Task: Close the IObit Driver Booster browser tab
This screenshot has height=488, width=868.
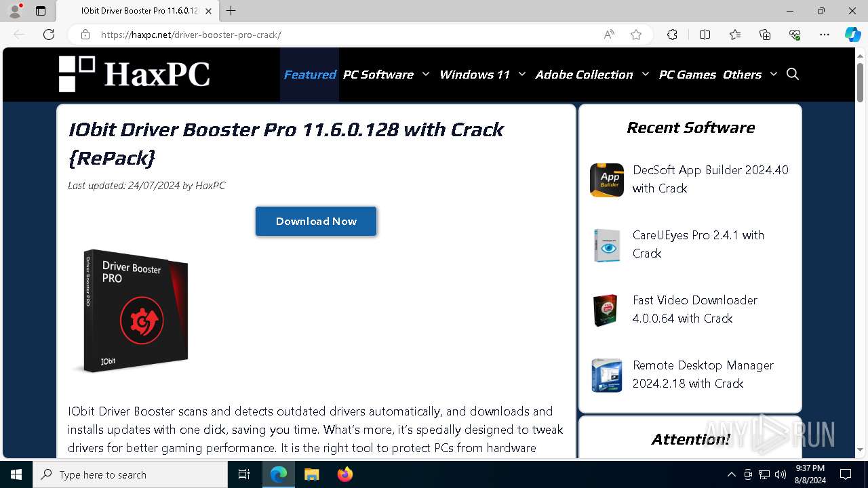Action: pos(208,11)
